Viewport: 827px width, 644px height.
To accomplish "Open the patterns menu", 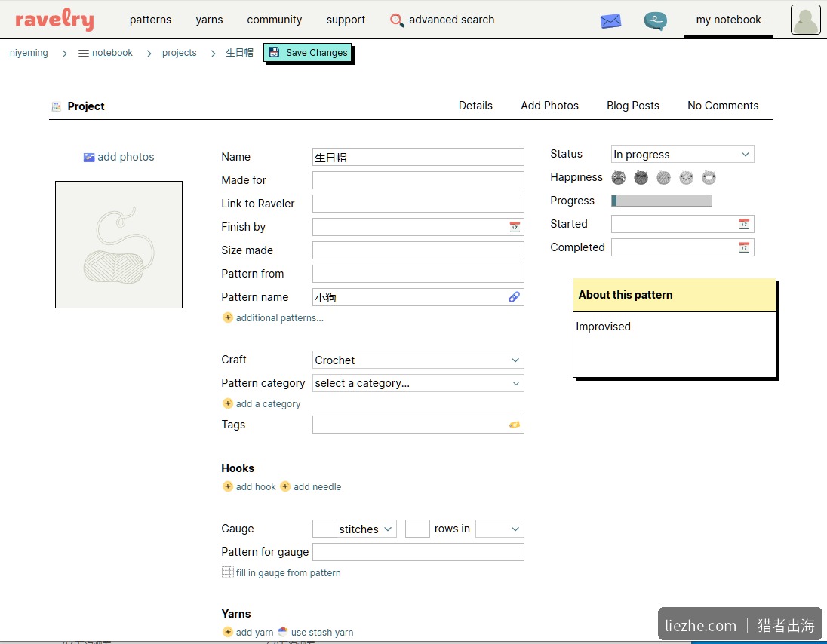I will [x=150, y=20].
